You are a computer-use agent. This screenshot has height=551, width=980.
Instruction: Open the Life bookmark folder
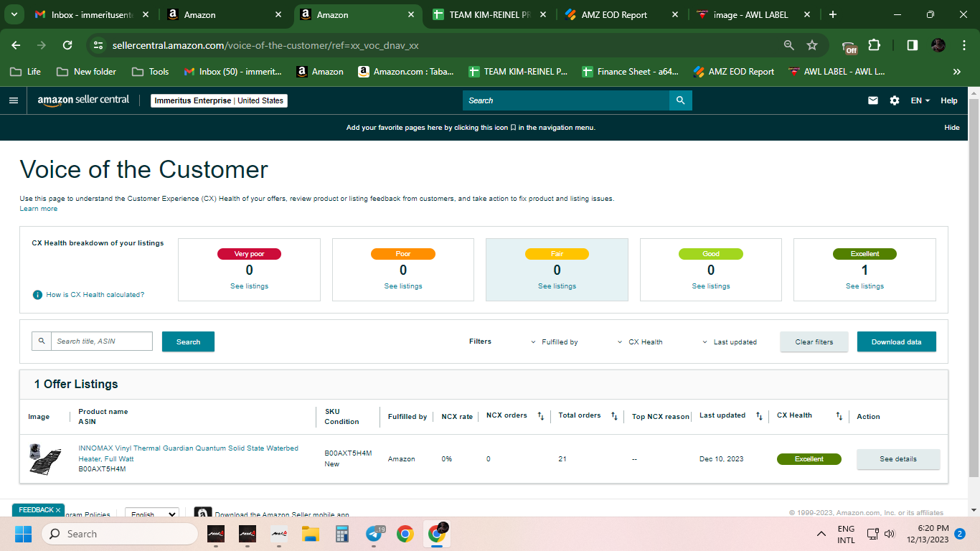coord(27,72)
